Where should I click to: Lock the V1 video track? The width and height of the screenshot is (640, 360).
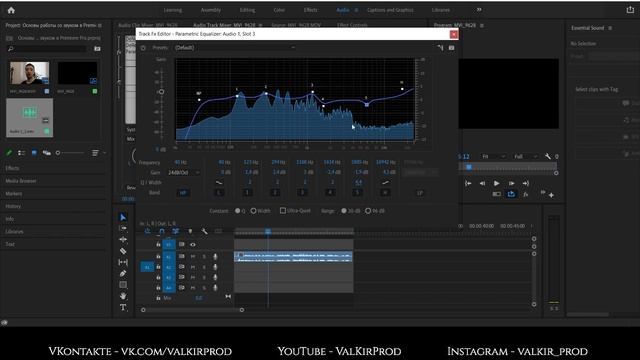pos(158,244)
